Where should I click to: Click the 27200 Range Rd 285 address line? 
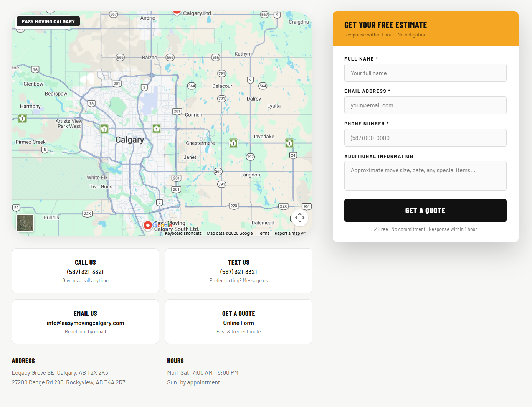point(69,382)
